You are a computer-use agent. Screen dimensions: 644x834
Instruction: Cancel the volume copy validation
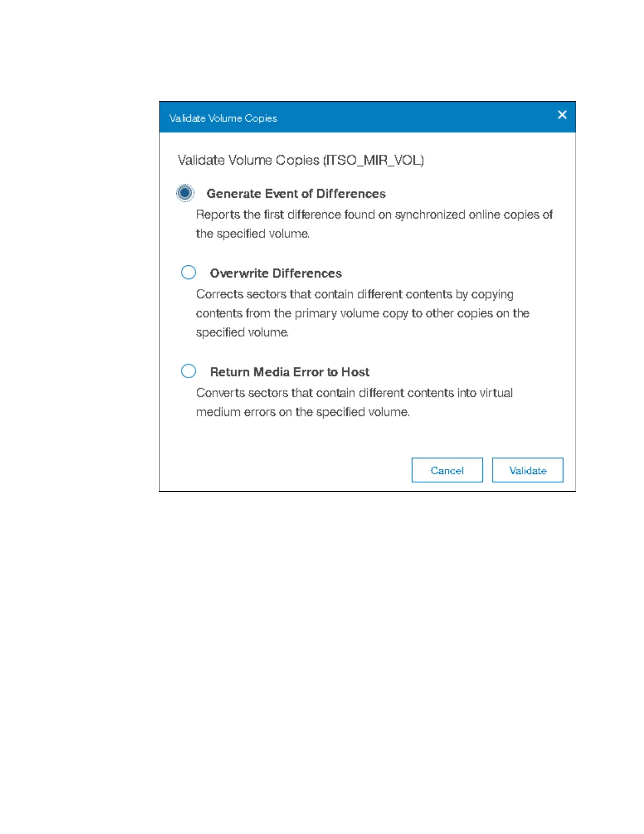[x=447, y=470]
